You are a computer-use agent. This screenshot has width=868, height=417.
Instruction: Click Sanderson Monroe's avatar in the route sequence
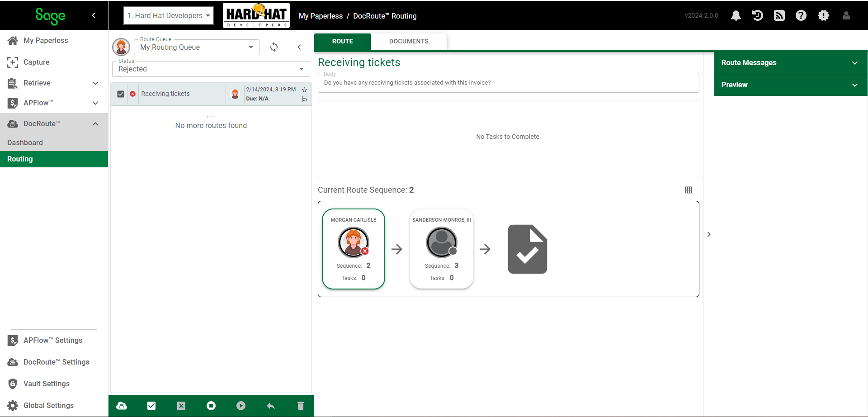(442, 242)
